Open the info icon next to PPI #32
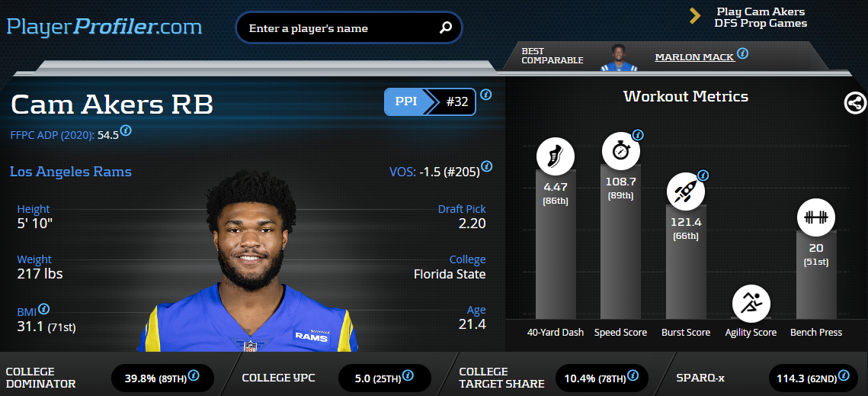Screen dimensions: 868x396 click(485, 95)
